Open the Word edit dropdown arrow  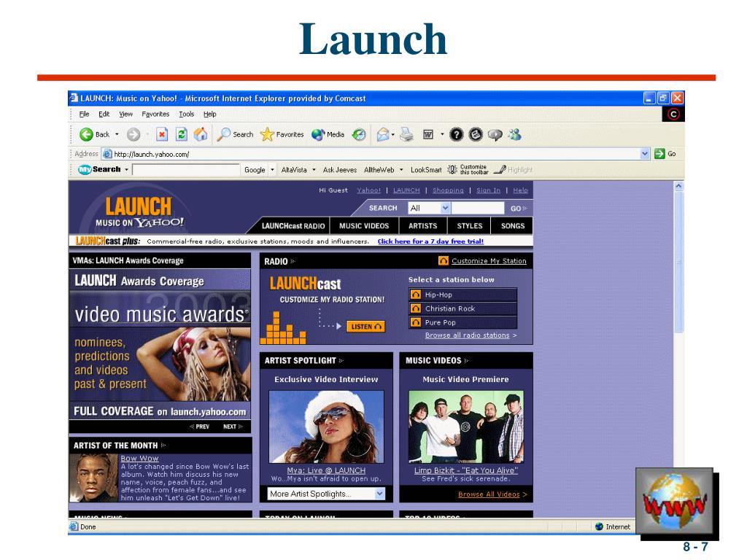442,135
